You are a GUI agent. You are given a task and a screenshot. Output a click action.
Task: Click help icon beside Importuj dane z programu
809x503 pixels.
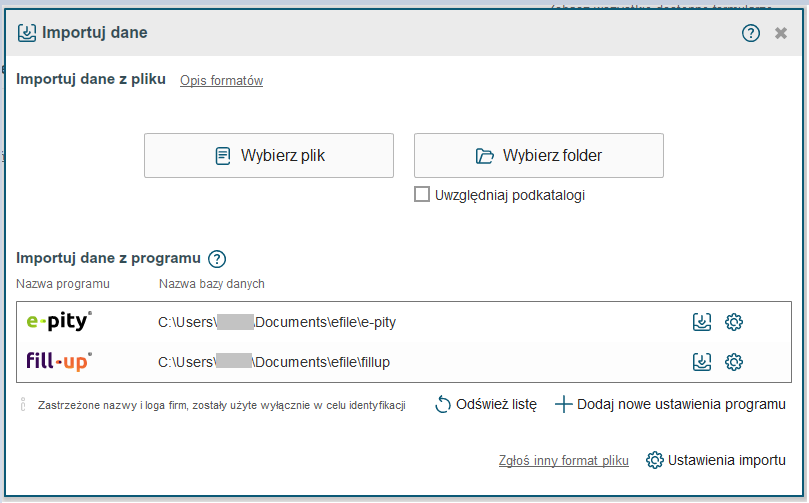click(217, 259)
